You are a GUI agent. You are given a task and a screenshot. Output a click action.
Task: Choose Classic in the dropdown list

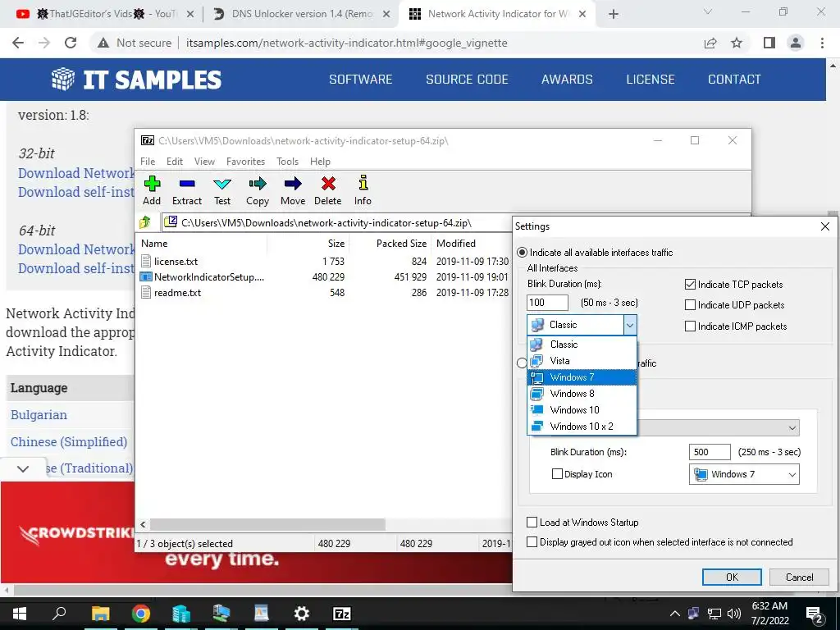(582, 345)
